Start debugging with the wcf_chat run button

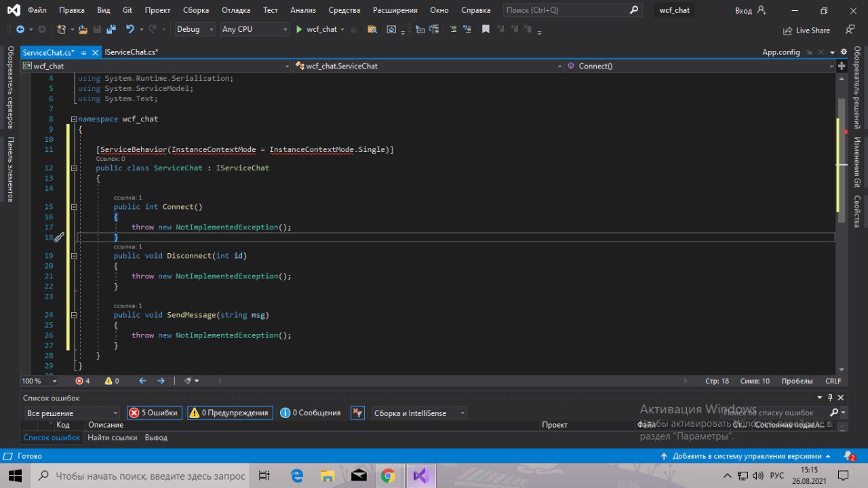pos(316,30)
